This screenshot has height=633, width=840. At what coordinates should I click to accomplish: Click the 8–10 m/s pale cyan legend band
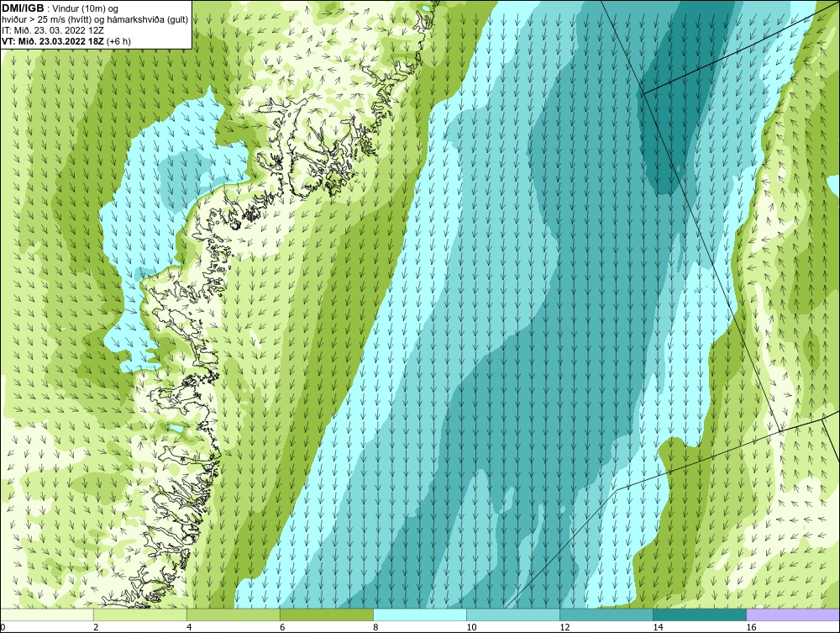click(420, 615)
